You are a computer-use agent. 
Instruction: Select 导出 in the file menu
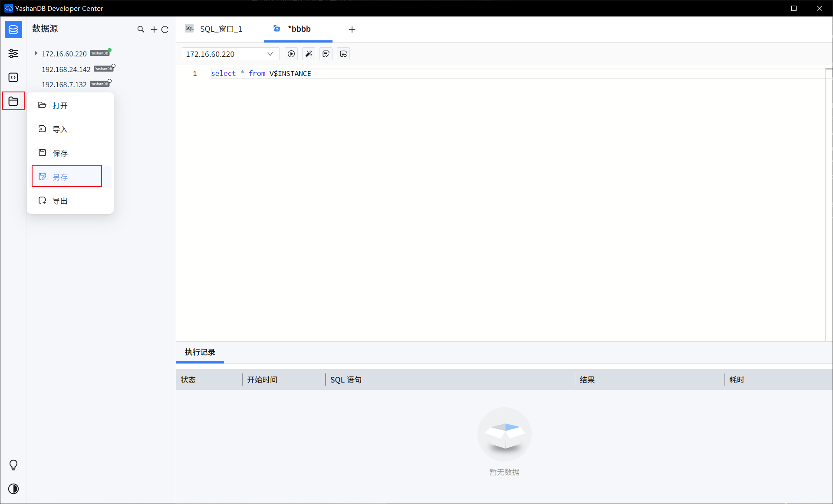tap(60, 200)
